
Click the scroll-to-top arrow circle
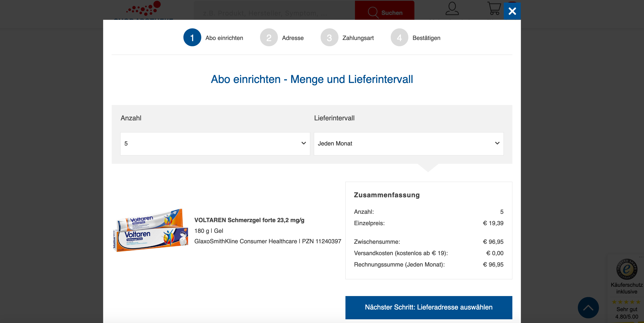coord(588,307)
